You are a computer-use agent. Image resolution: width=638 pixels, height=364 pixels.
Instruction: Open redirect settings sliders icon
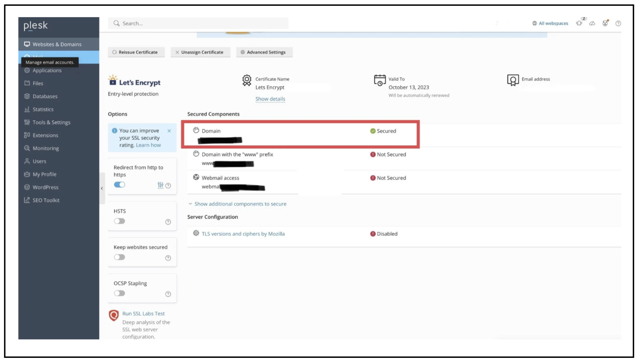coord(160,185)
